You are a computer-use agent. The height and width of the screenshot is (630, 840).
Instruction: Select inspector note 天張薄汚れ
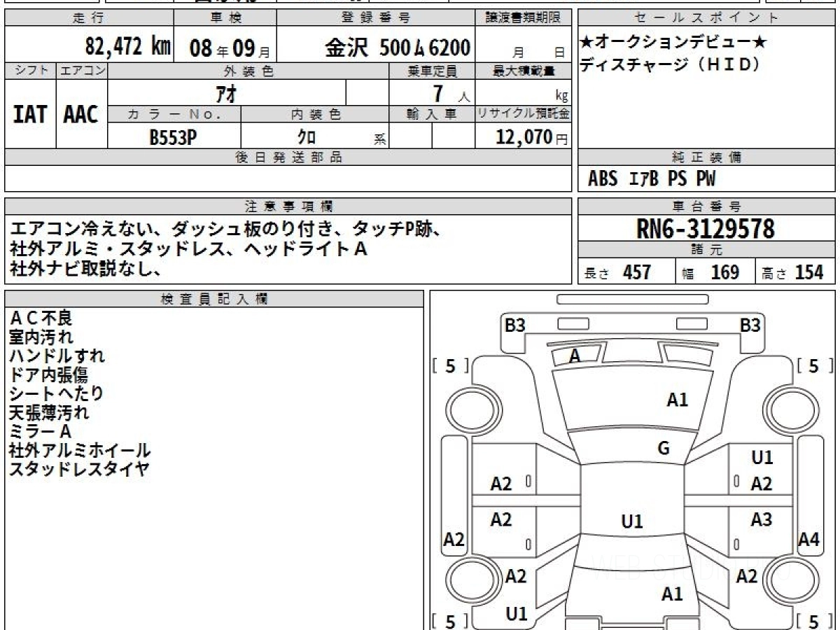49,412
